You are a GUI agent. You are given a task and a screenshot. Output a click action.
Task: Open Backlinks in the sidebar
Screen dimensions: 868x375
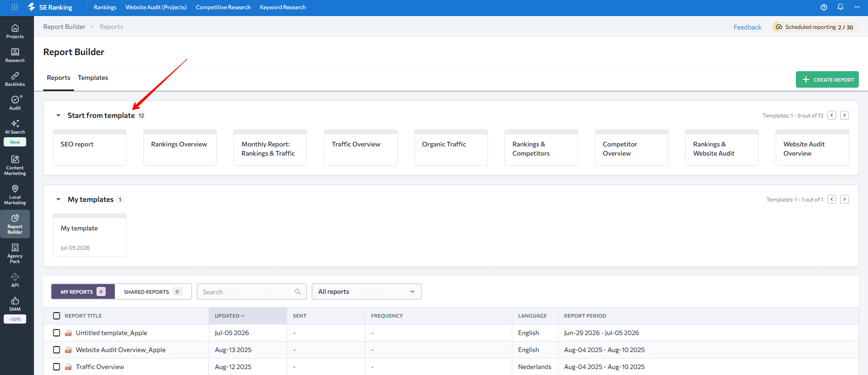click(x=15, y=79)
